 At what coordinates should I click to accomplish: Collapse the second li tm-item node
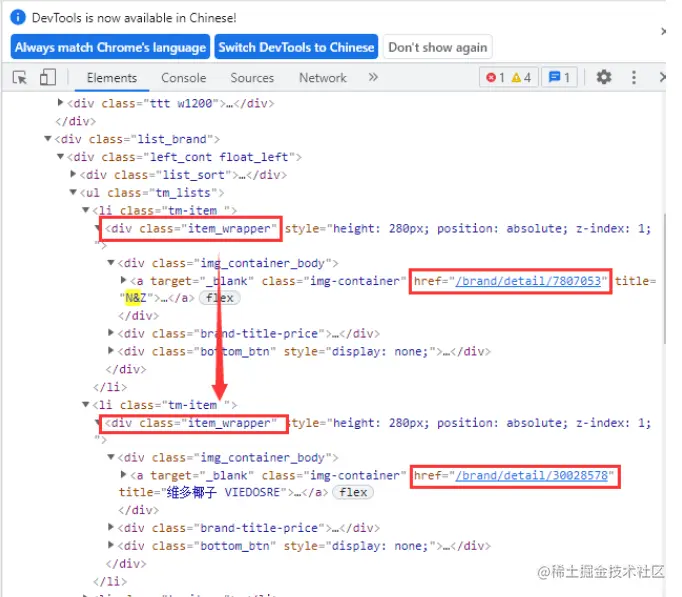click(86, 404)
